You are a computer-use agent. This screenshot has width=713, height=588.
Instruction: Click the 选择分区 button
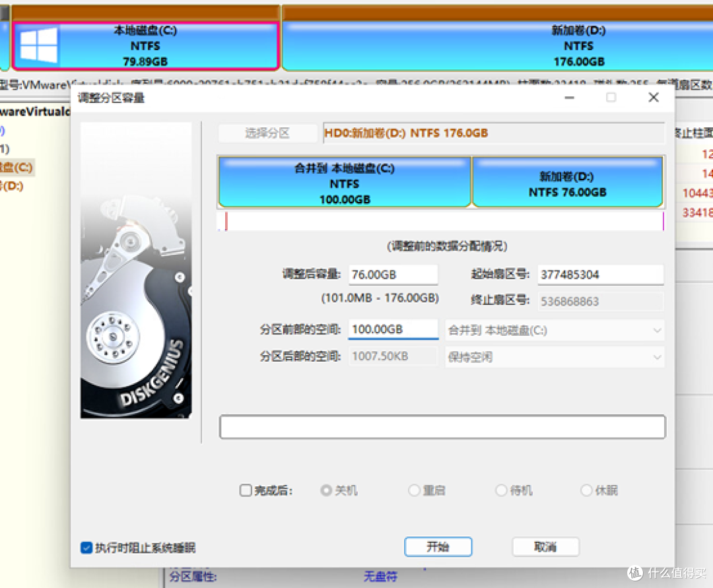click(267, 133)
